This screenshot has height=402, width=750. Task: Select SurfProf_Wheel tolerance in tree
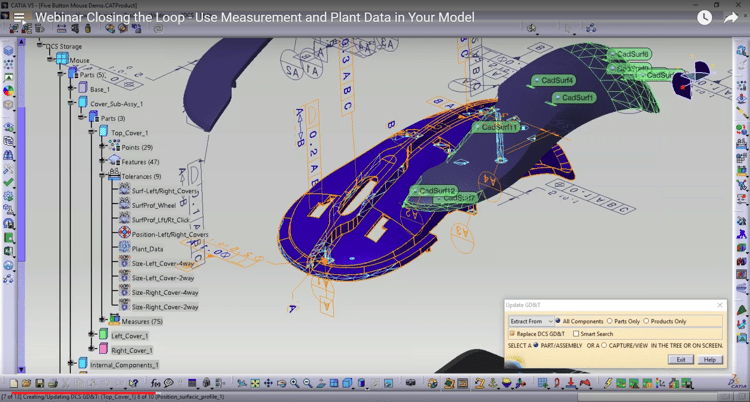tap(154, 205)
